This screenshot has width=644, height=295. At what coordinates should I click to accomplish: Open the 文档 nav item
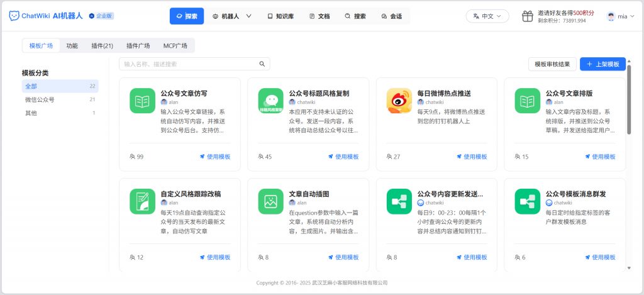point(319,16)
